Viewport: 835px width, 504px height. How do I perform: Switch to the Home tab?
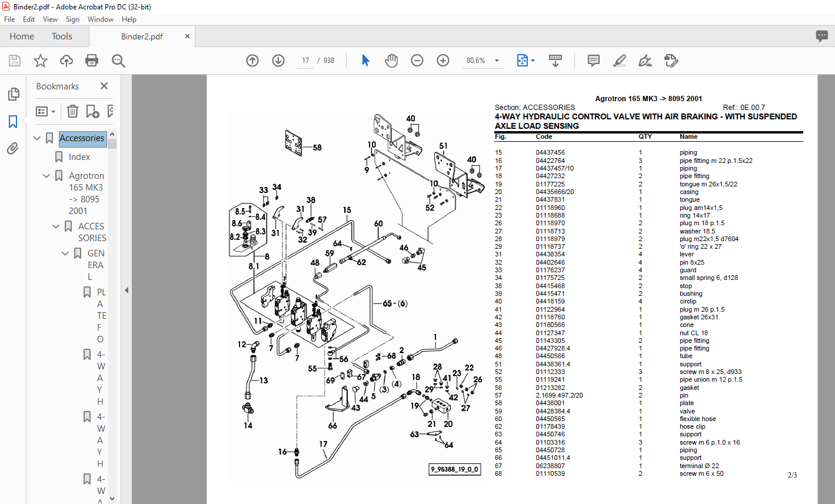22,36
